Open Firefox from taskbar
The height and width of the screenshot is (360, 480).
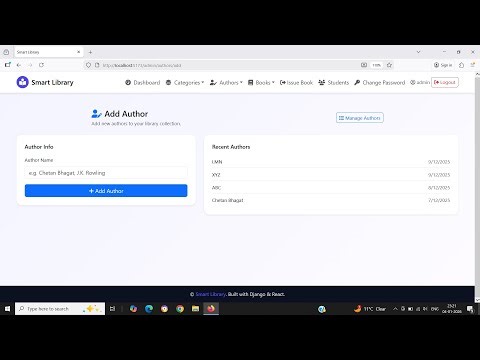[x=211, y=309]
